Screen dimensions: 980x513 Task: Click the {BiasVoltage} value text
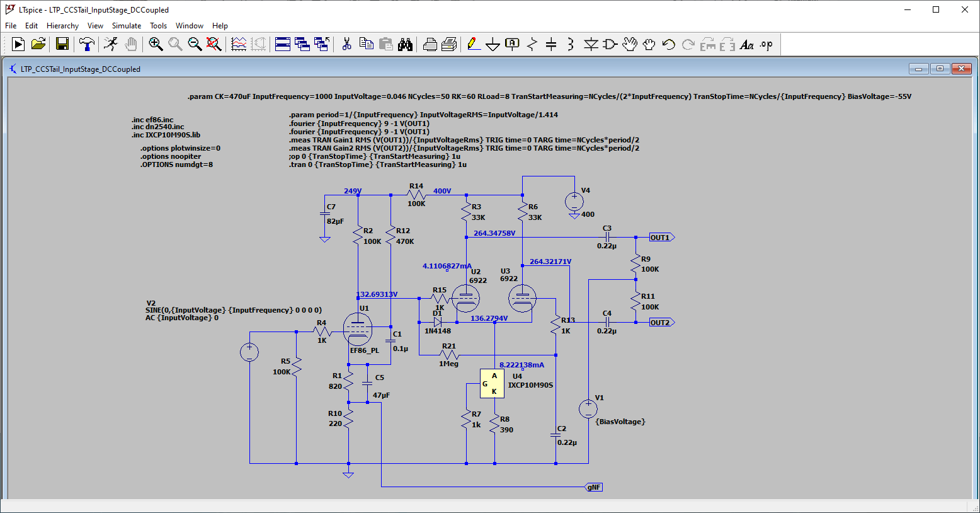[x=620, y=422]
